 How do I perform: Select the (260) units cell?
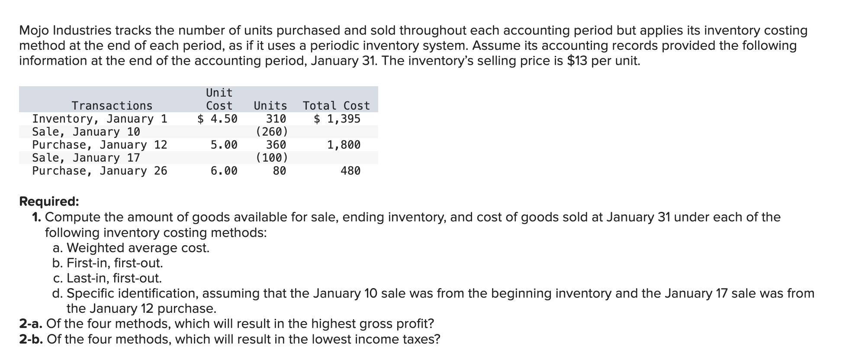(x=272, y=132)
